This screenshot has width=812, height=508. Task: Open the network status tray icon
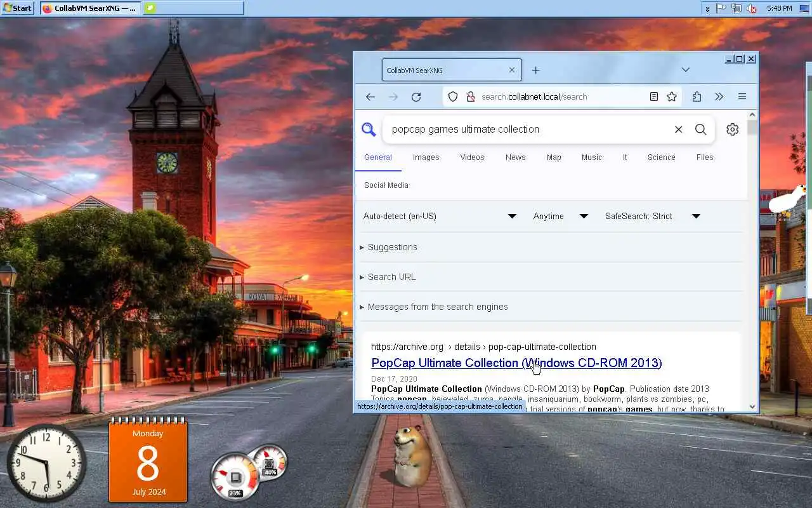[x=737, y=8]
